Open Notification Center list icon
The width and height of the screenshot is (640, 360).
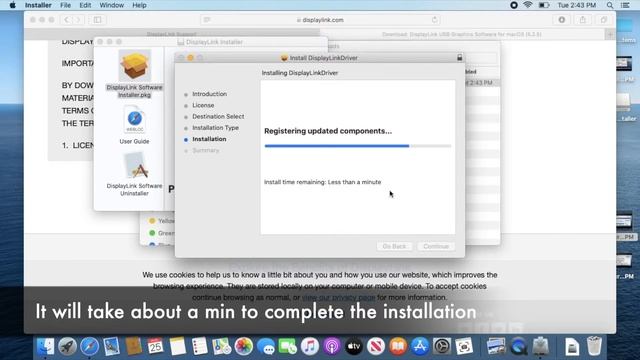click(625, 5)
